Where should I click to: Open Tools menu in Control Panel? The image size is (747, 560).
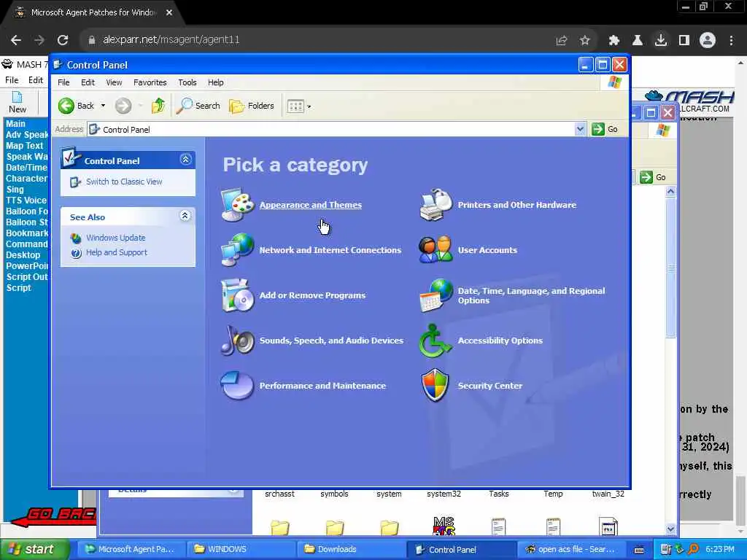(187, 82)
